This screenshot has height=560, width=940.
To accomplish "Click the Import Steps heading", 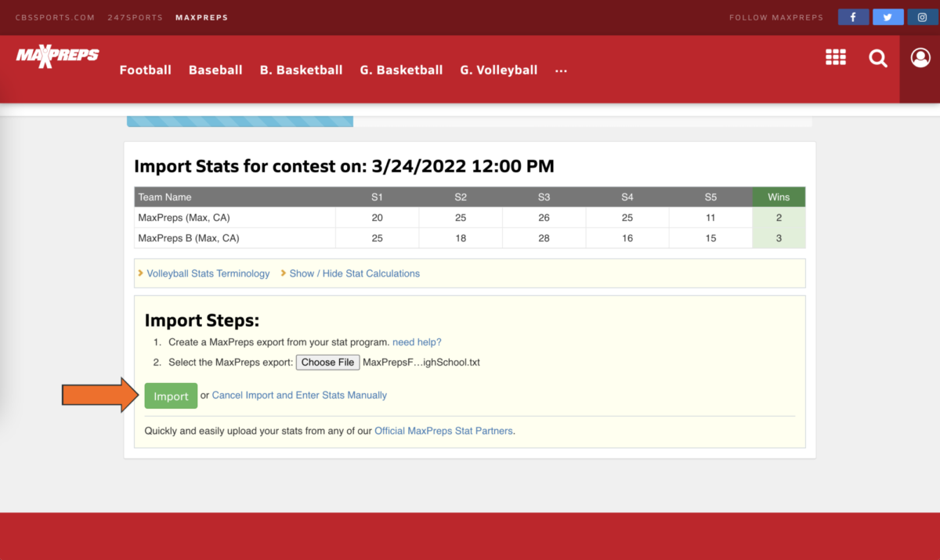I will click(202, 320).
